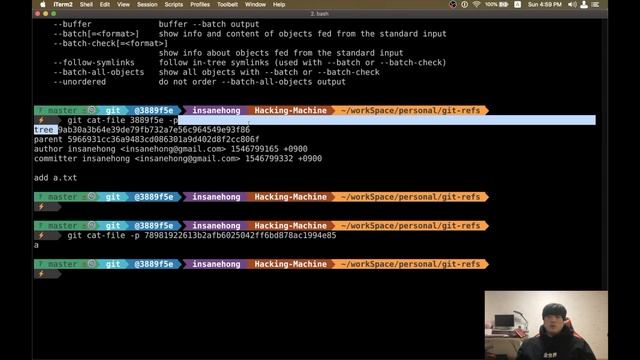Image resolution: width=640 pixels, height=360 pixels.
Task: Click the tree hash starting with 9ab30a3b
Action: click(x=154, y=130)
